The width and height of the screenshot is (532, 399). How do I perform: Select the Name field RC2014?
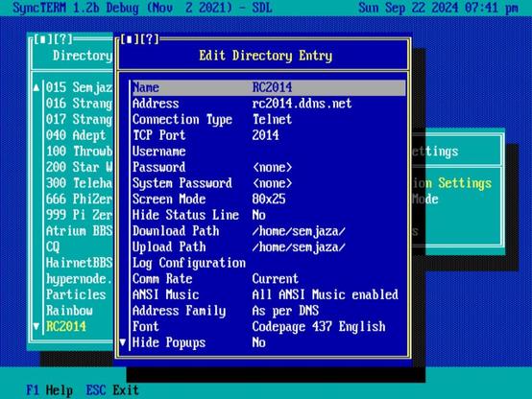269,87
